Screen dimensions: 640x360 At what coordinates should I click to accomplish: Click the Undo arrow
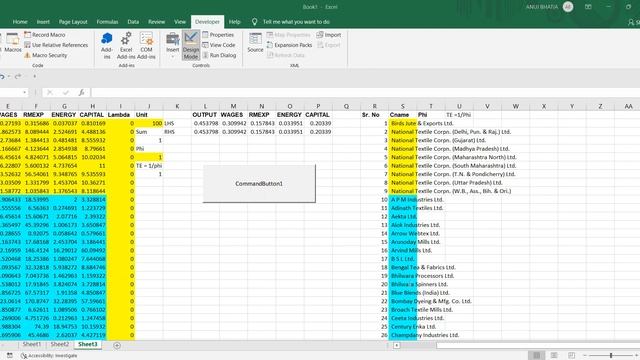(x=2, y=76)
